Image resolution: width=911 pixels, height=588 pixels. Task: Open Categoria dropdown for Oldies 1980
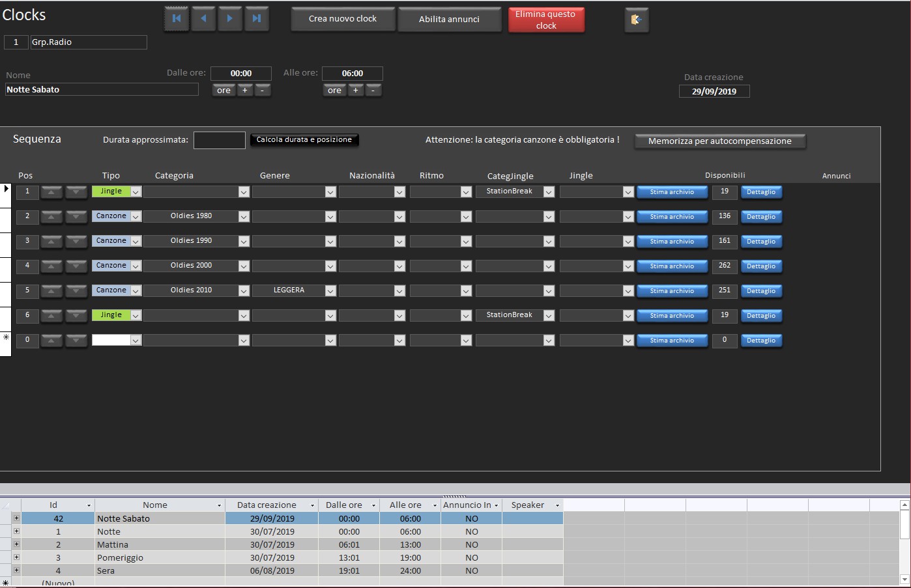coord(244,216)
